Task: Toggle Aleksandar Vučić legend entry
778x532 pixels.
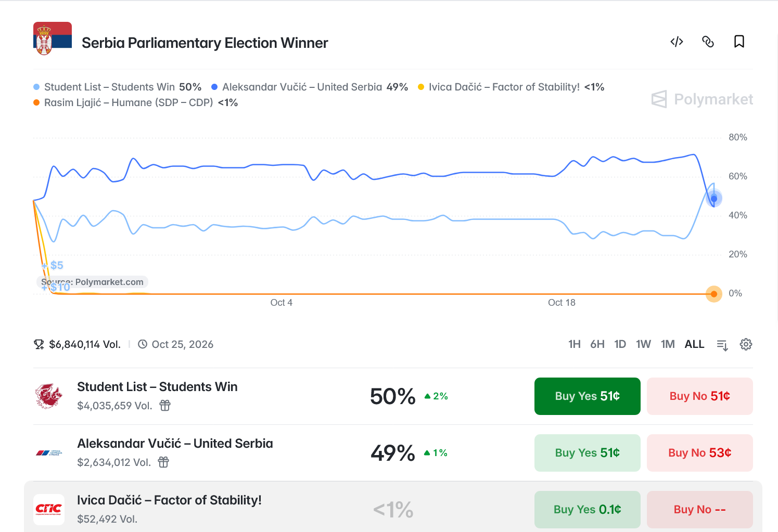Action: click(x=310, y=87)
